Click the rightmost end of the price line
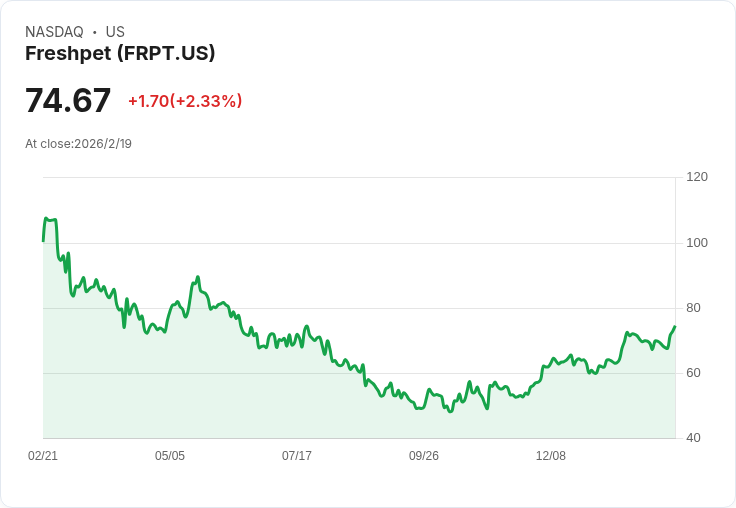Image resolution: width=736 pixels, height=508 pixels. (x=674, y=327)
